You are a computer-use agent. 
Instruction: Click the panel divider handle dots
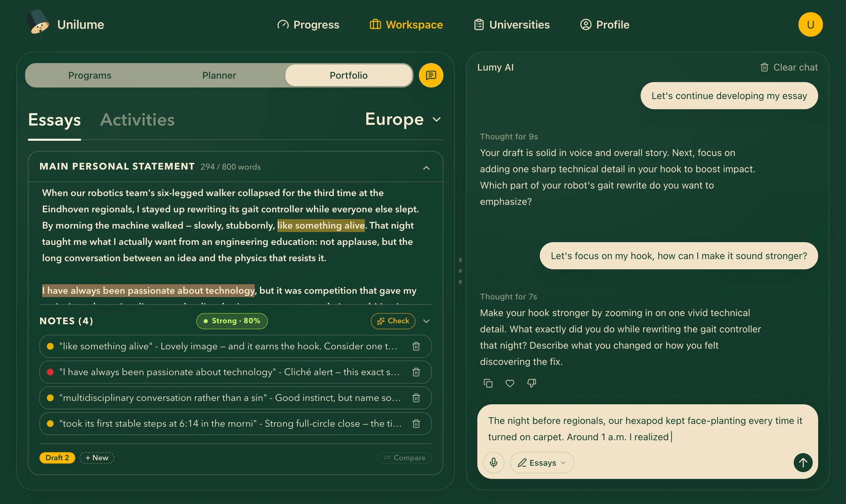coord(460,271)
